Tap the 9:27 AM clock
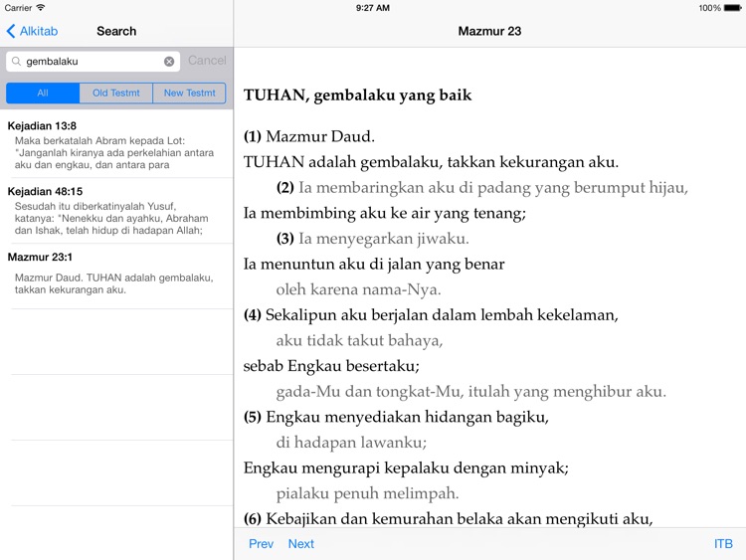The image size is (746, 560). 373,8
